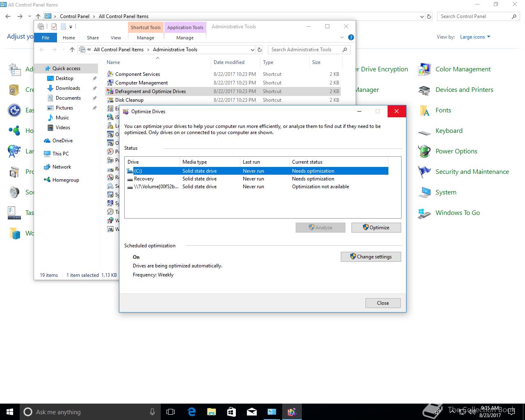This screenshot has width=525, height=420.
Task: Open Shortcut Tools Manage tab
Action: click(146, 38)
